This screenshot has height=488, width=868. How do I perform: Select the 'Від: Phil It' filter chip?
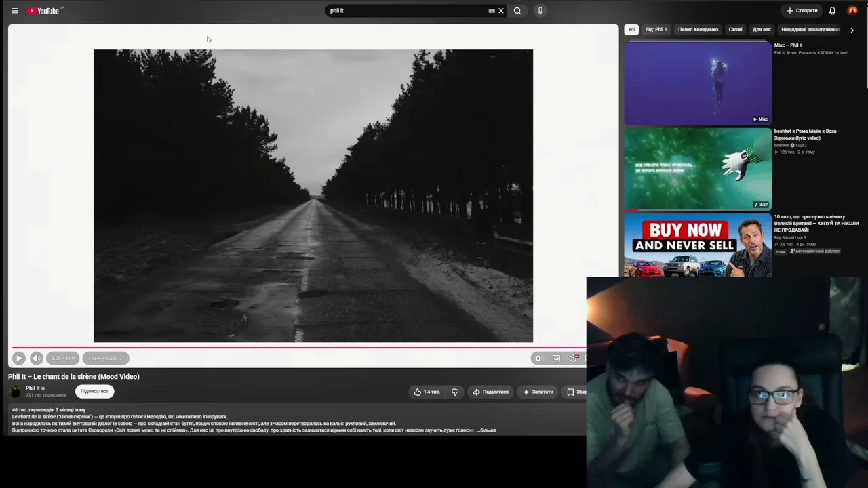click(x=656, y=30)
